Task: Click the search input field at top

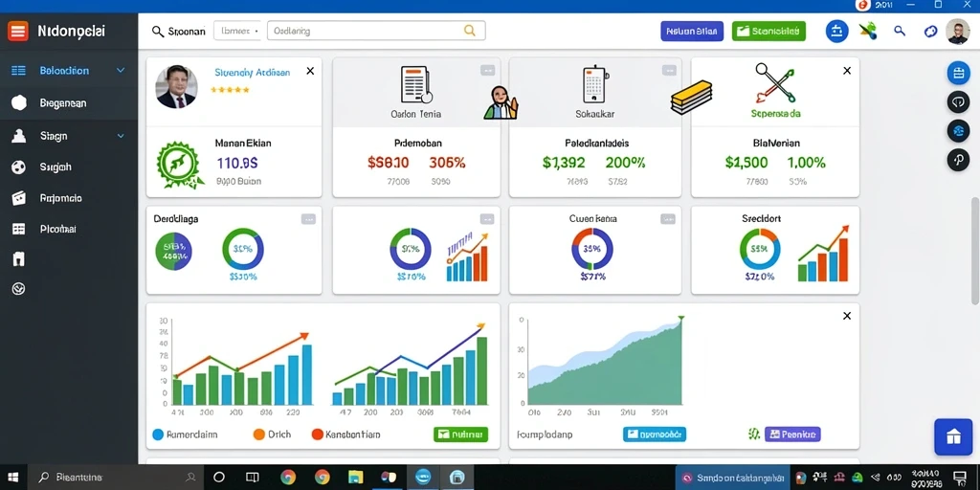Action: [x=375, y=31]
